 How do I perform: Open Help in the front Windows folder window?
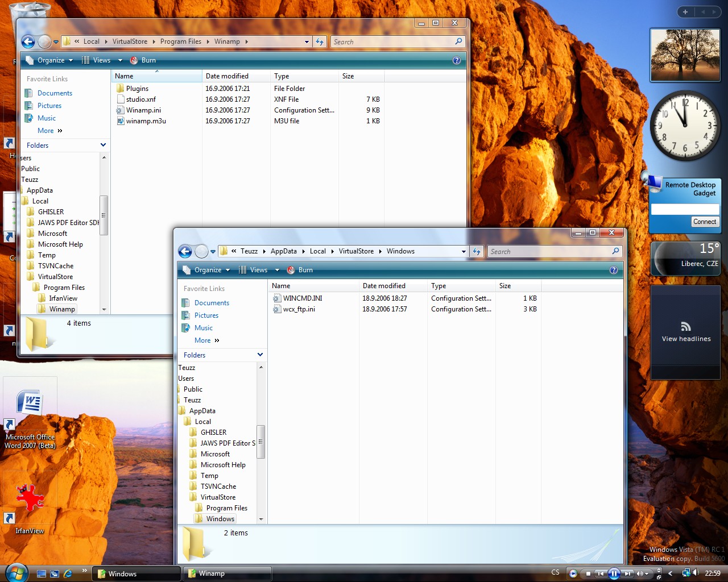(613, 270)
